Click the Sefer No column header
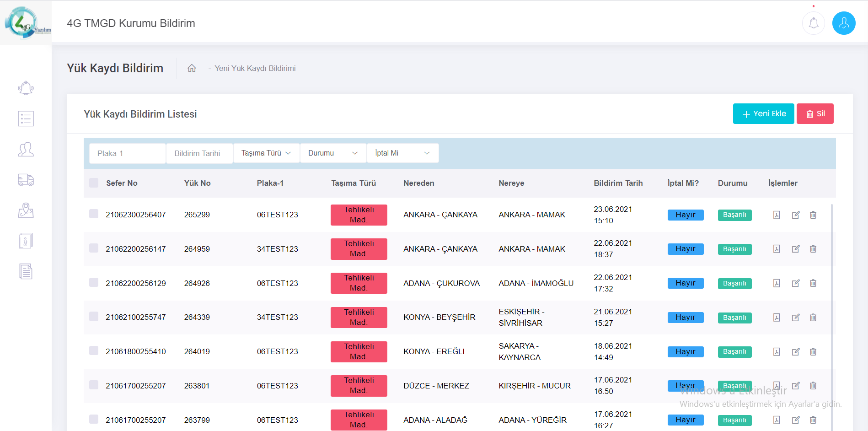 pyautogui.click(x=122, y=183)
